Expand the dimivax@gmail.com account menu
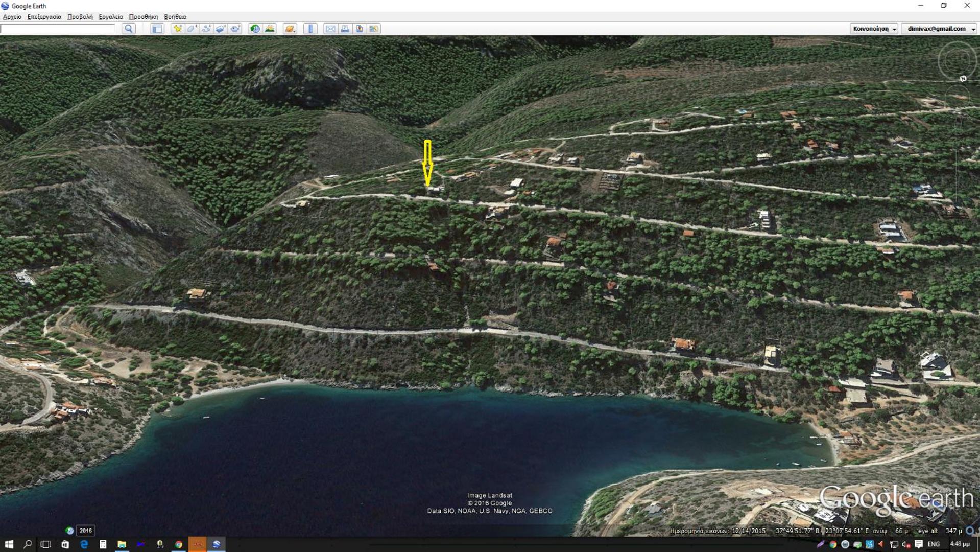 point(939,29)
